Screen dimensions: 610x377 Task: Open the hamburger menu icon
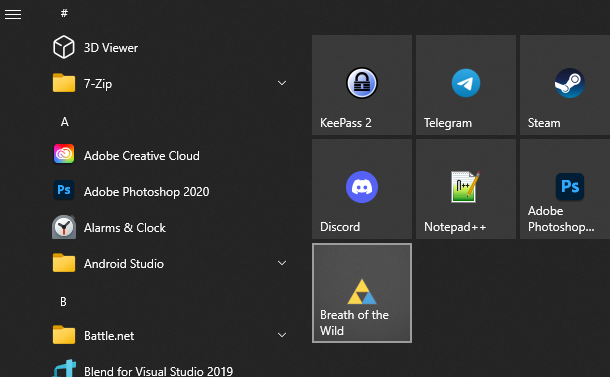coord(13,14)
